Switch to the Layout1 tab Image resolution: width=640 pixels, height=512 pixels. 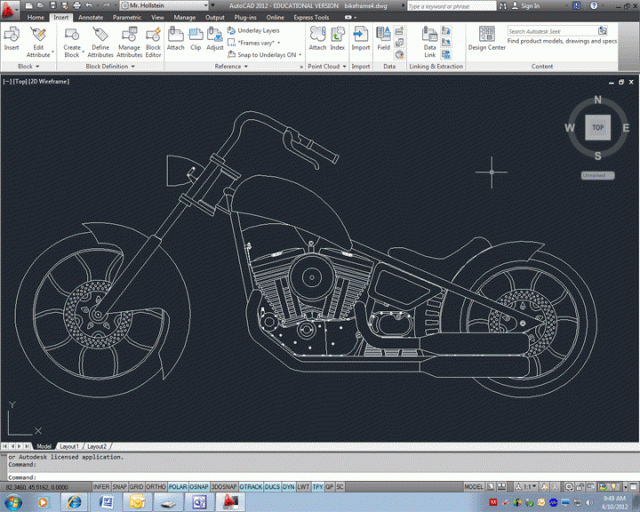(x=69, y=446)
